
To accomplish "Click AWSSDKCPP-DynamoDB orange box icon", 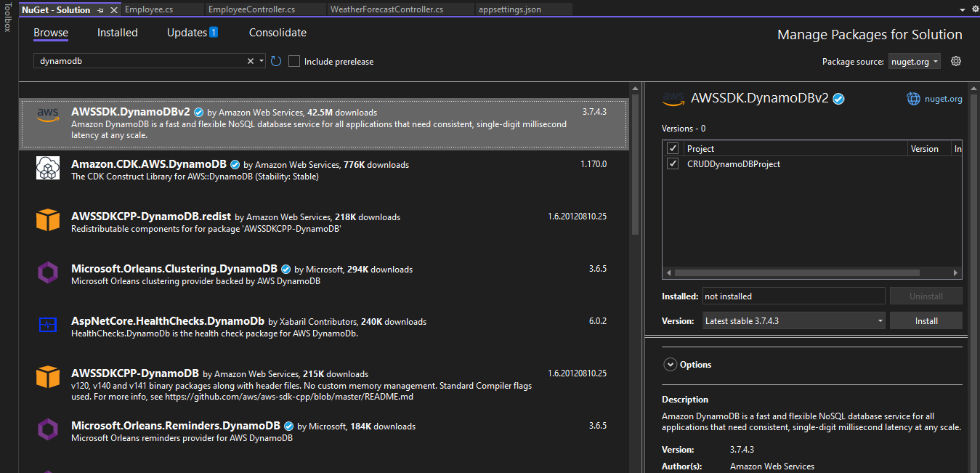I will point(48,377).
